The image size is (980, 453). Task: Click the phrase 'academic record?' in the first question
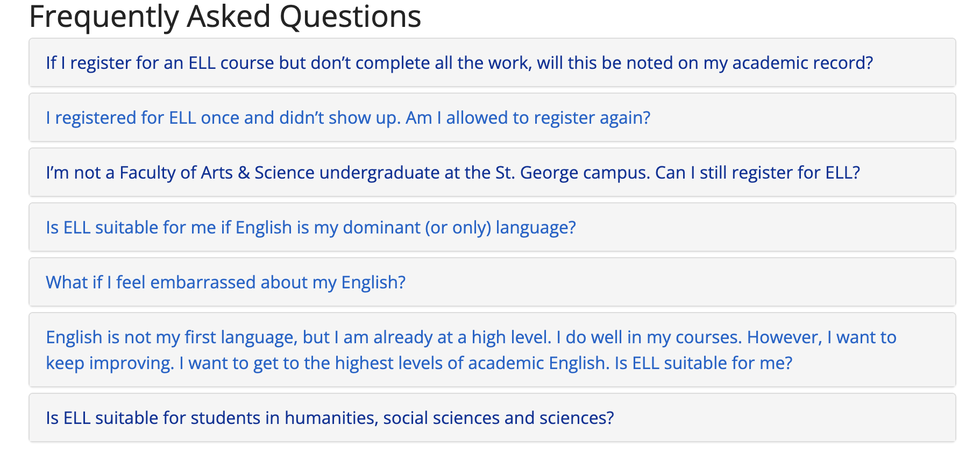803,63
